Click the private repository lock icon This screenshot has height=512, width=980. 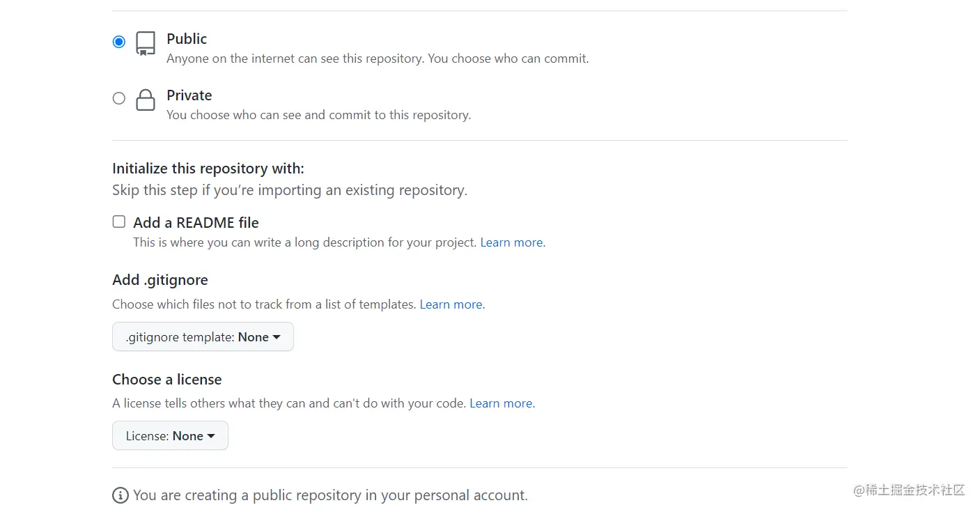(x=145, y=100)
